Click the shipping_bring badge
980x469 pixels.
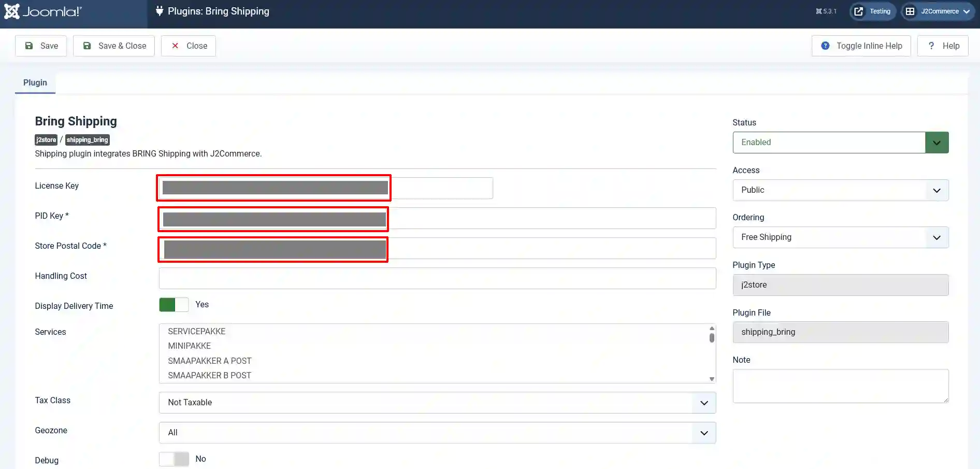point(88,140)
